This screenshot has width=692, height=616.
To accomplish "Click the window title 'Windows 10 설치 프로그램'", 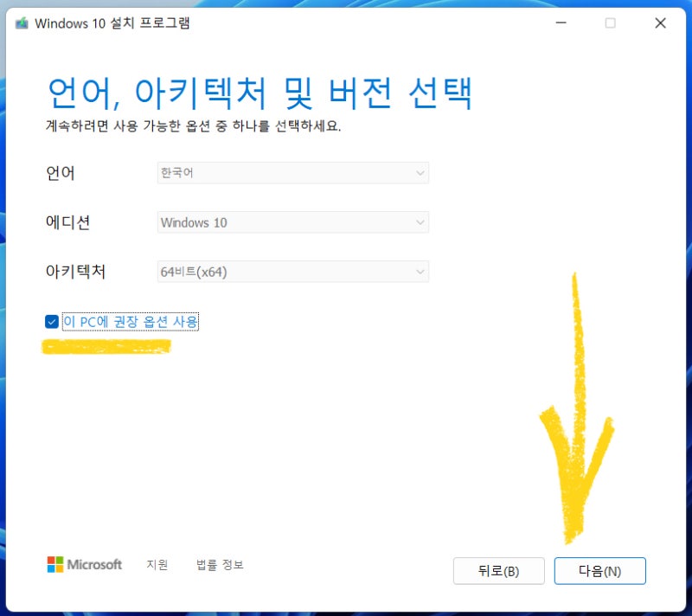I will tap(112, 23).
